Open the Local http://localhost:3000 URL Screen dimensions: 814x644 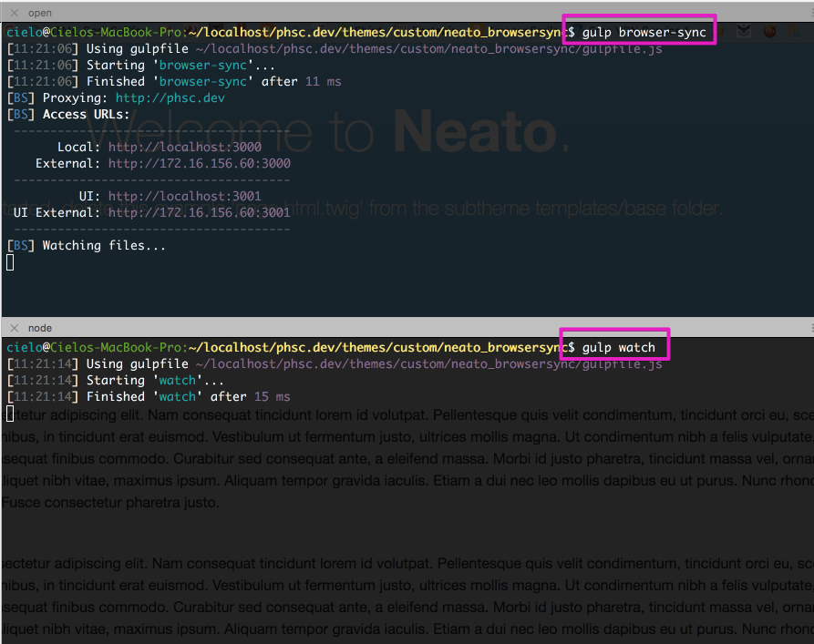[184, 147]
